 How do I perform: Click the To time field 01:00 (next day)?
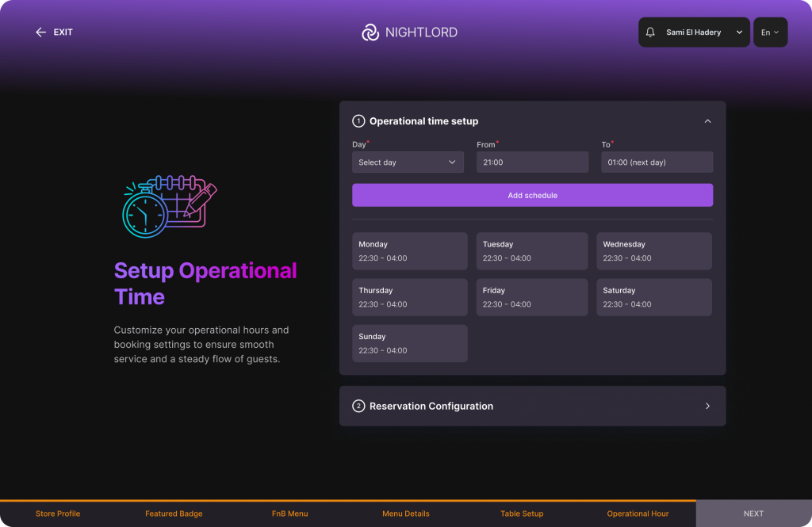click(657, 162)
